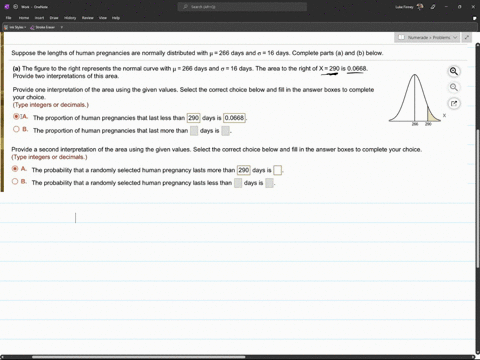Click the zoom out magnifier icon
The image size is (480, 360).
point(454,87)
